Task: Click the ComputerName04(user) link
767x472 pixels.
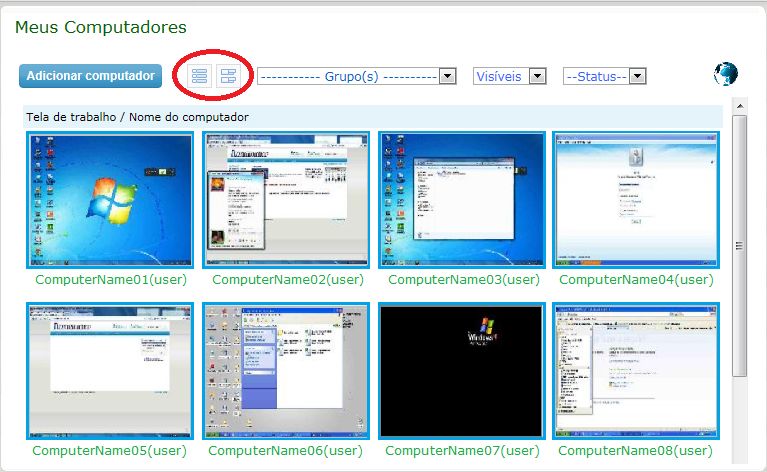Action: pos(636,280)
